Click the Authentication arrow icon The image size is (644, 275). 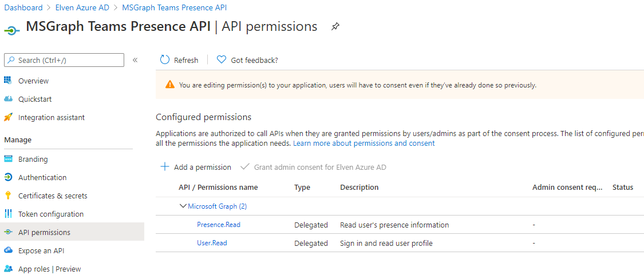(8, 177)
